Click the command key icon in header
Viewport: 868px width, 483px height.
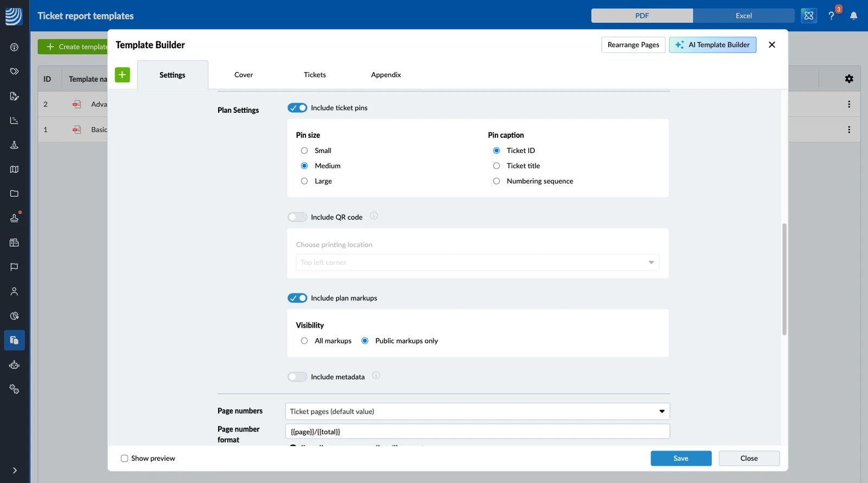809,16
